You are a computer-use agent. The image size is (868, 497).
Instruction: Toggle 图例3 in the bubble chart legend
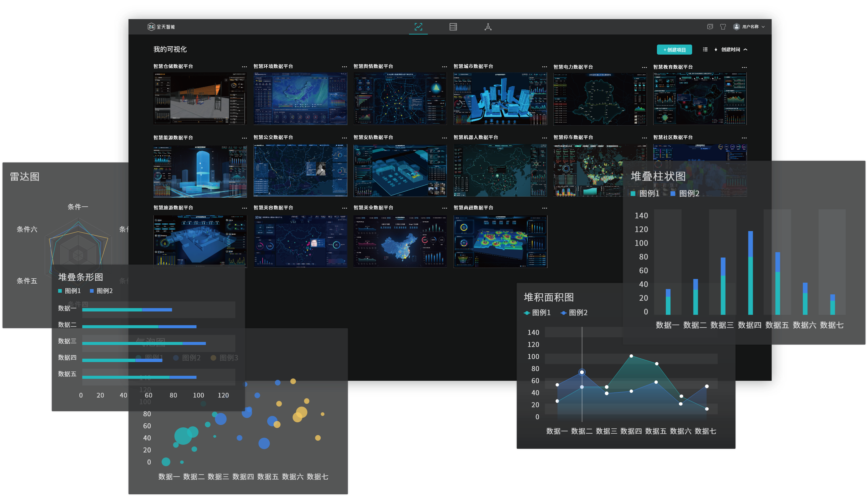pyautogui.click(x=224, y=358)
